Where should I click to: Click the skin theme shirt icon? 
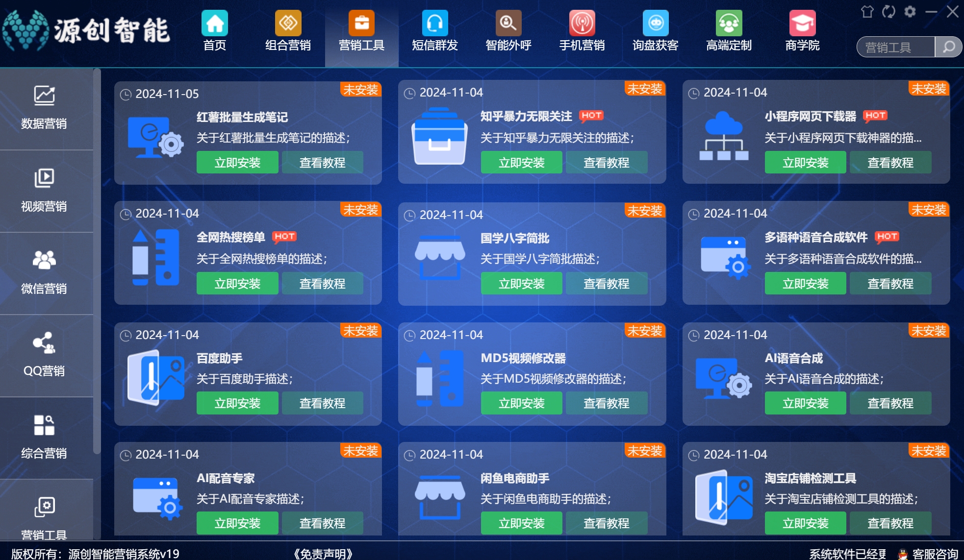click(867, 12)
